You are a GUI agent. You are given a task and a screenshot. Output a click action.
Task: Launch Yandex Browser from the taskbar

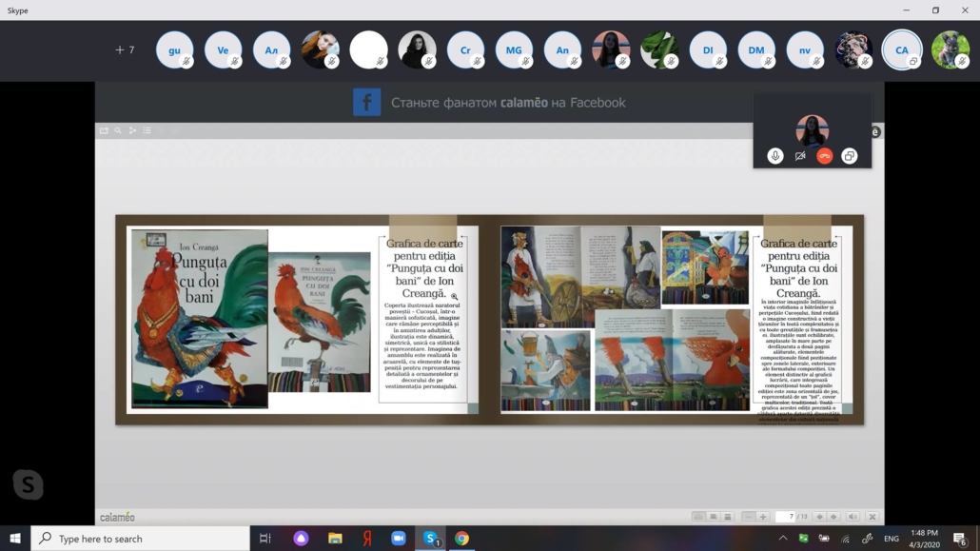[367, 539]
